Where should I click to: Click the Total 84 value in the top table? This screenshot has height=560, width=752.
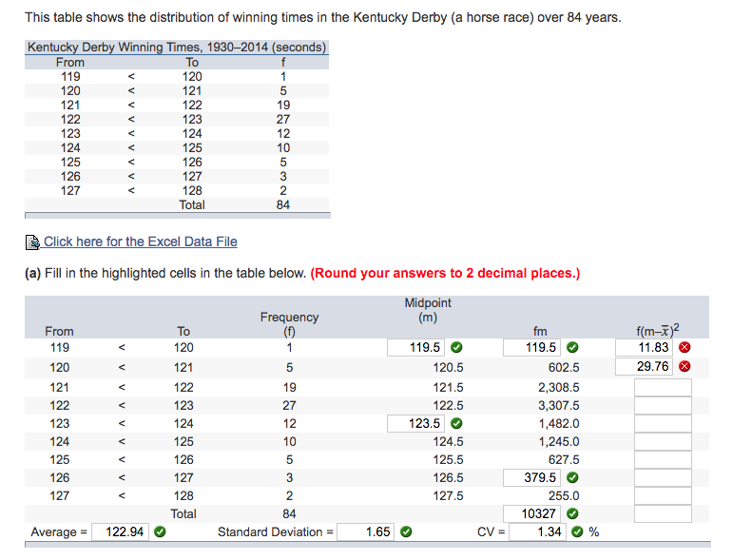tap(283, 205)
